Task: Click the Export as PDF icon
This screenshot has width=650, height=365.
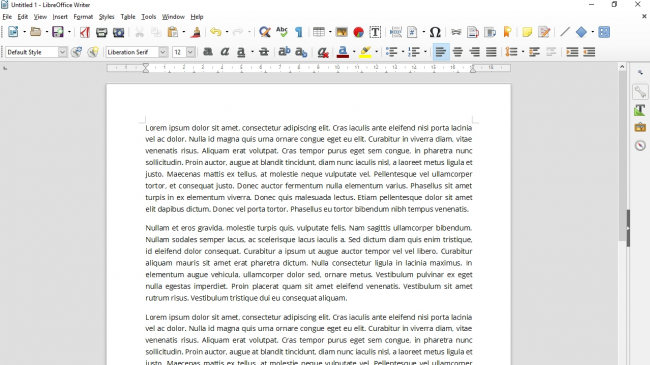Action: tap(85, 32)
